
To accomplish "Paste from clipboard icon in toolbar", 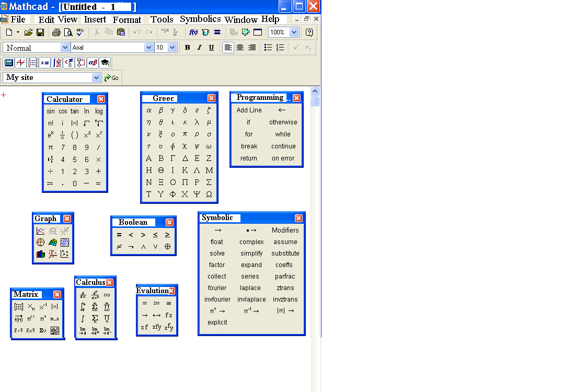I will 121,32.
